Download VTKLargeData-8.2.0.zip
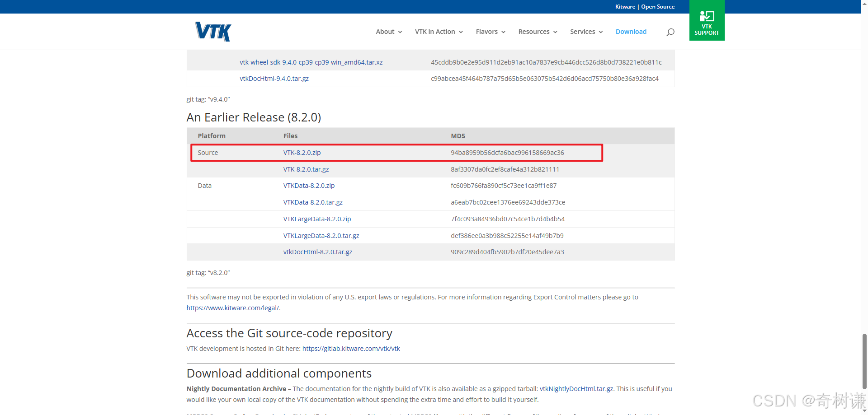This screenshot has height=415, width=868. click(x=317, y=219)
